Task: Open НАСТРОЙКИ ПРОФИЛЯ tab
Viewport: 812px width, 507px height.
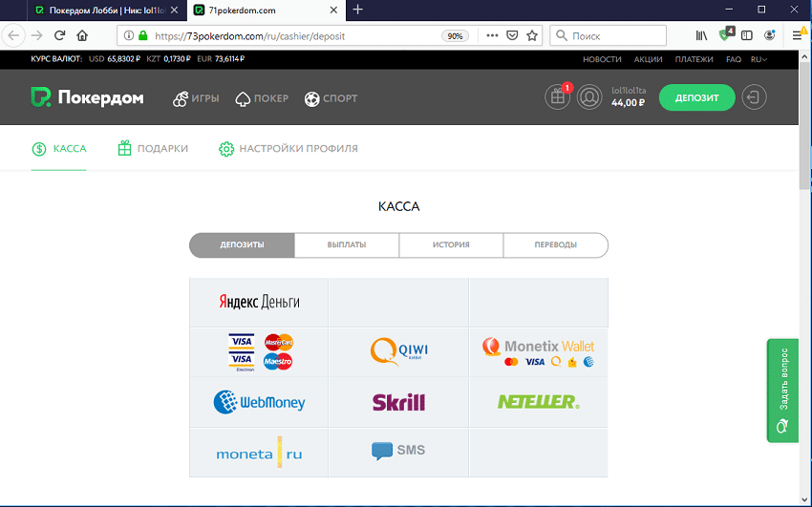Action: point(288,149)
